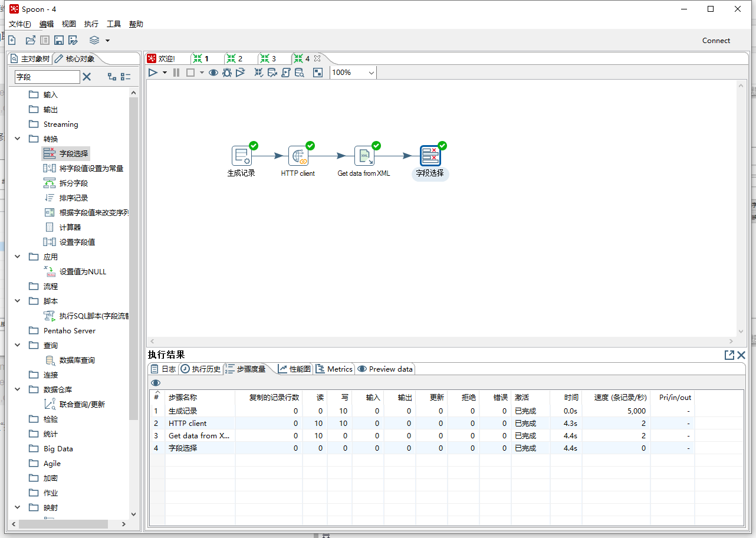Open the 文件(F) menu
Image resolution: width=756 pixels, height=538 pixels.
point(20,24)
